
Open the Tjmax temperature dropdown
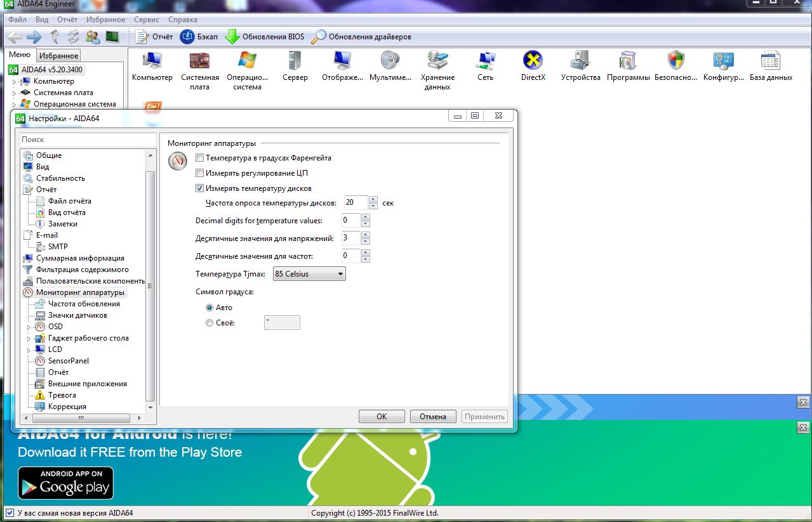click(x=309, y=274)
